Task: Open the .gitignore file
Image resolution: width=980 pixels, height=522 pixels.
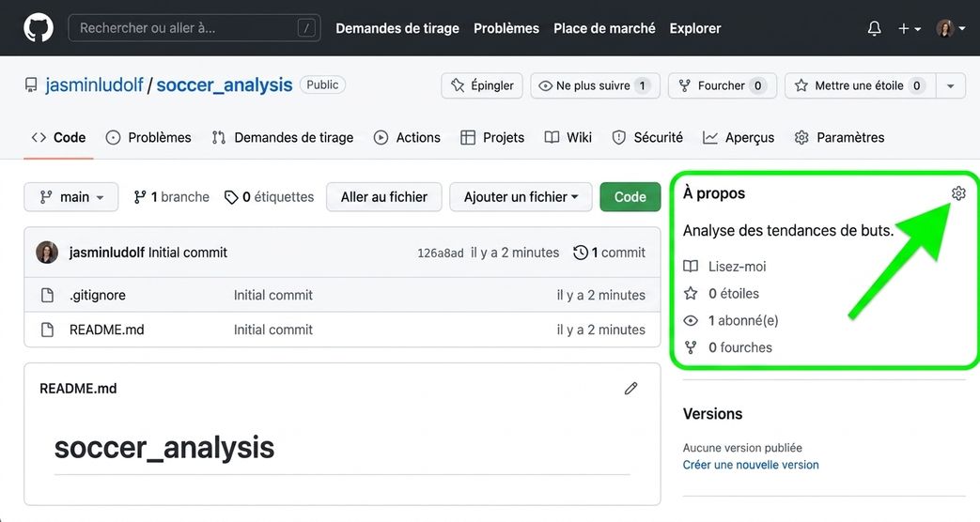Action: tap(98, 295)
